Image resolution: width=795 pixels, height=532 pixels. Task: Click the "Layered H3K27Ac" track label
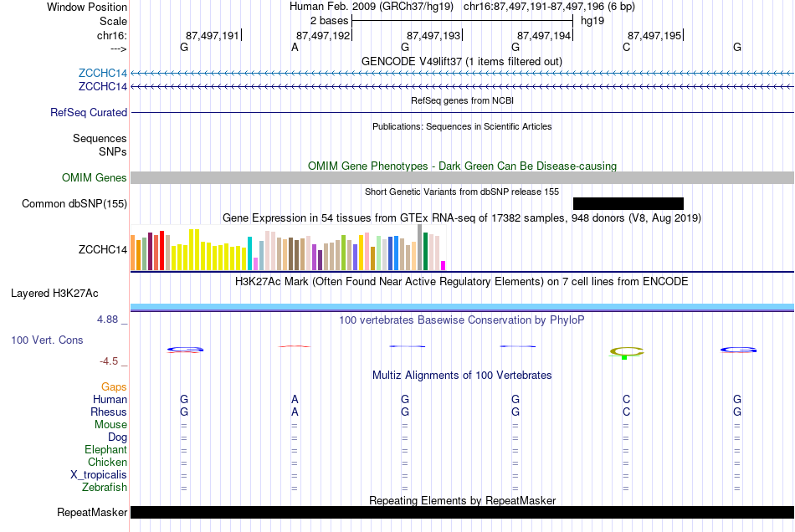54,294
